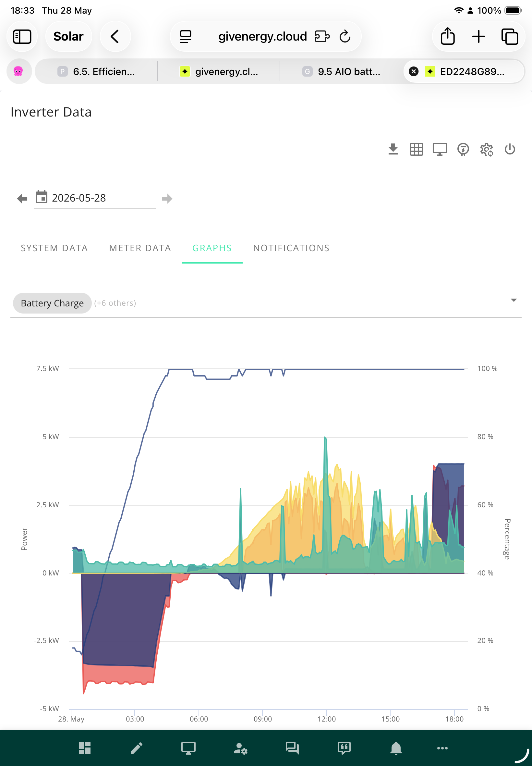Open the pencil edit icon in bottom bar
This screenshot has width=532, height=766.
(136, 748)
